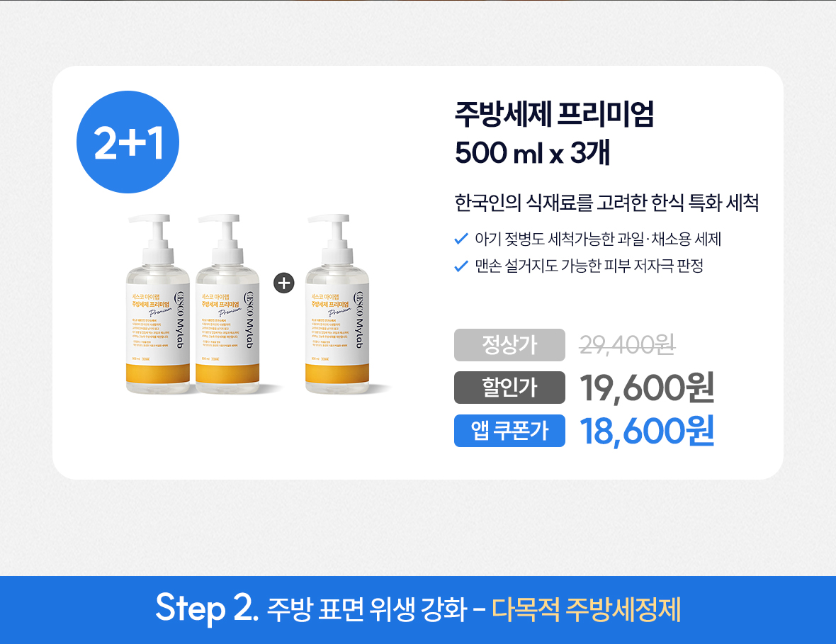Click the 정상가 gray label
The image size is (836, 644).
[509, 345]
